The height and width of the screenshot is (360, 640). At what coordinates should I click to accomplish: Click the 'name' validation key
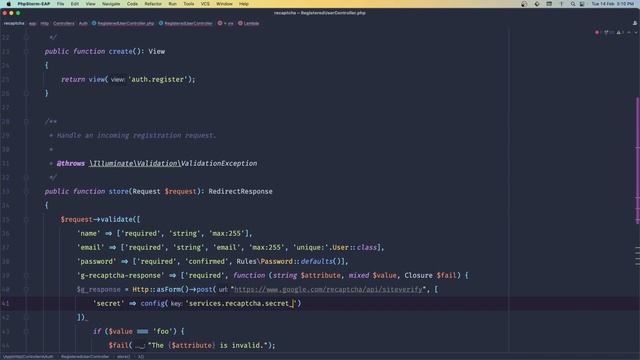(89, 233)
